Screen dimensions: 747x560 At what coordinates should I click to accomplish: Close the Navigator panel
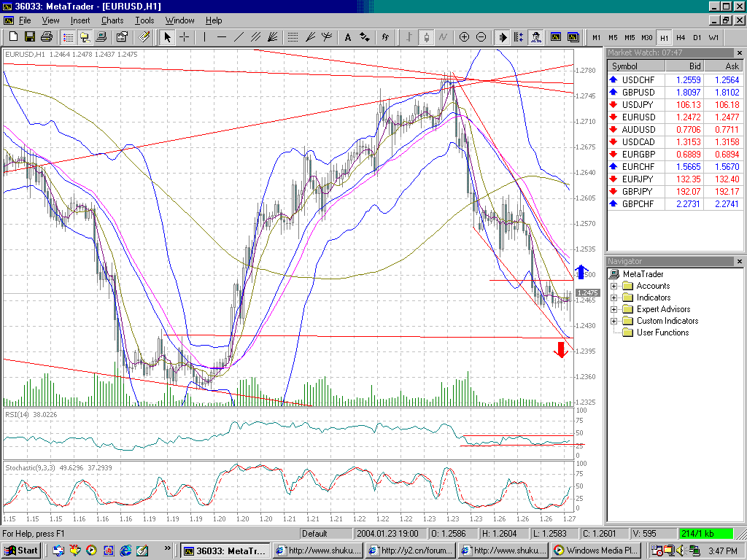[740, 262]
